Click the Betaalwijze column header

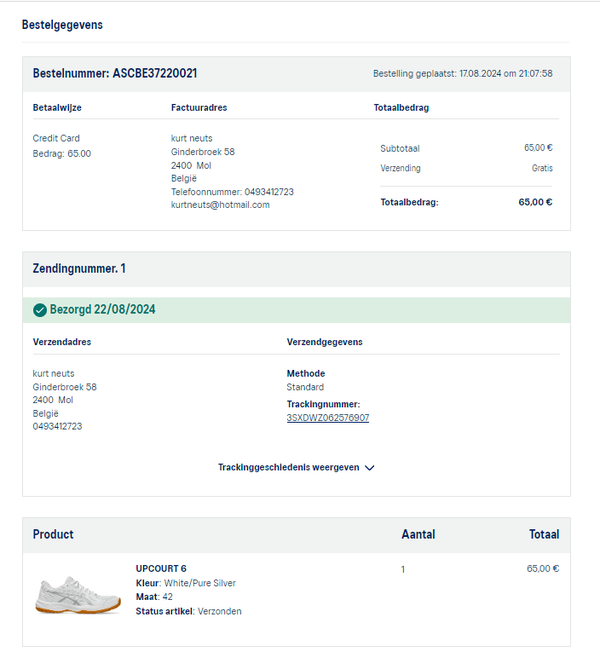(57, 107)
